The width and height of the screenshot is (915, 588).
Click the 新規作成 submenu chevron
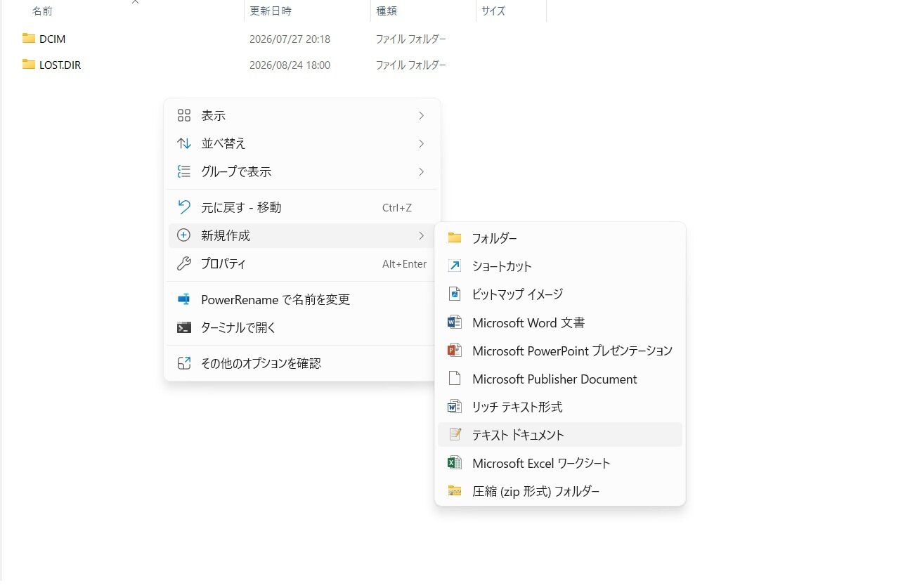pos(421,235)
